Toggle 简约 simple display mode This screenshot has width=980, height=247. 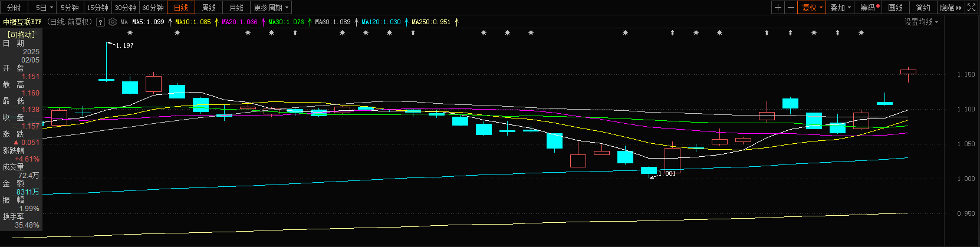click(923, 8)
